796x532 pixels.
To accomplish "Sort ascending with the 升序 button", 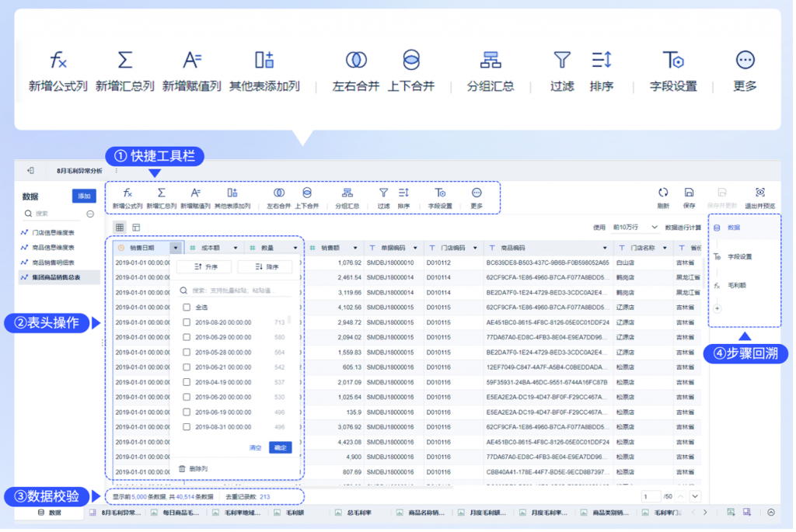I will point(205,267).
